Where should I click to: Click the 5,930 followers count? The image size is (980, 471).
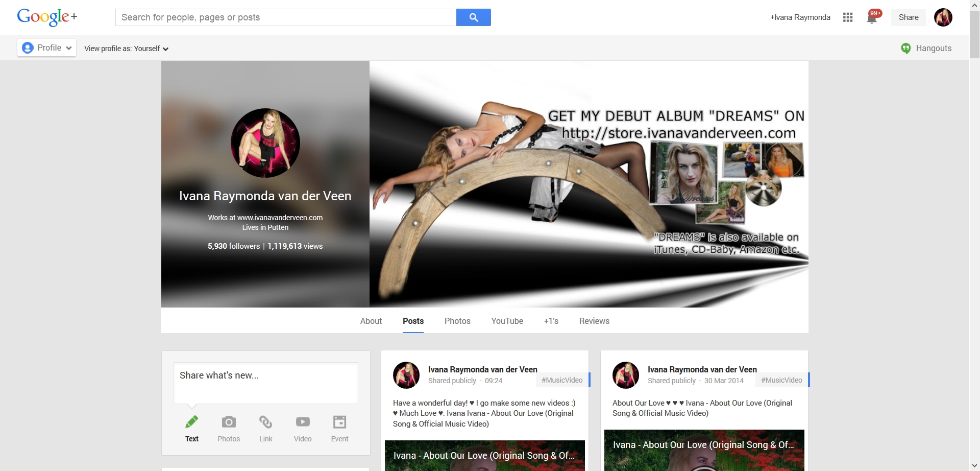pos(234,246)
